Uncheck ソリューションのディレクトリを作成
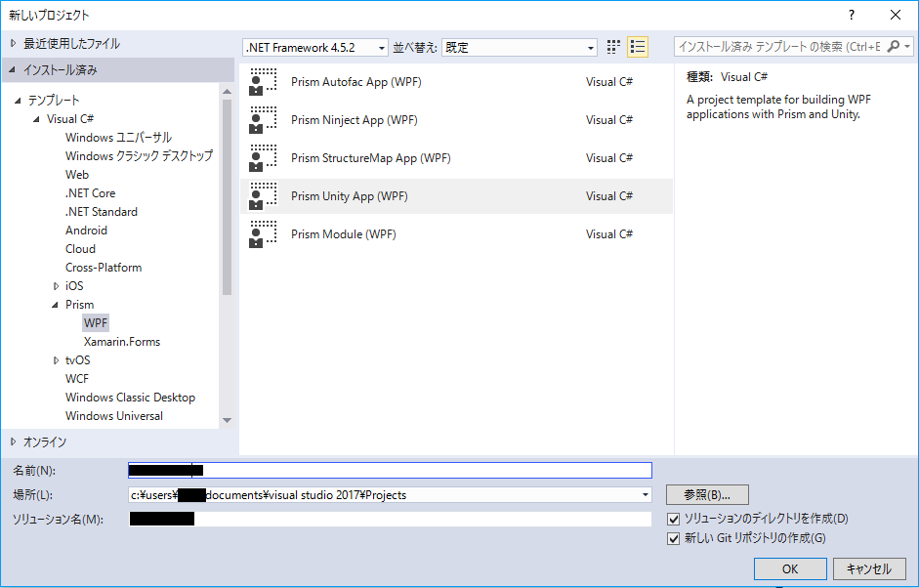The image size is (919, 588). tap(673, 519)
